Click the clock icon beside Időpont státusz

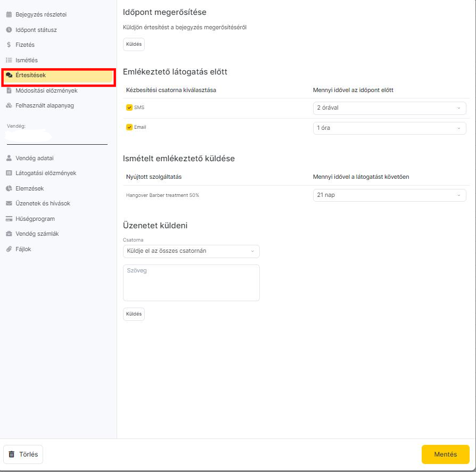9,30
